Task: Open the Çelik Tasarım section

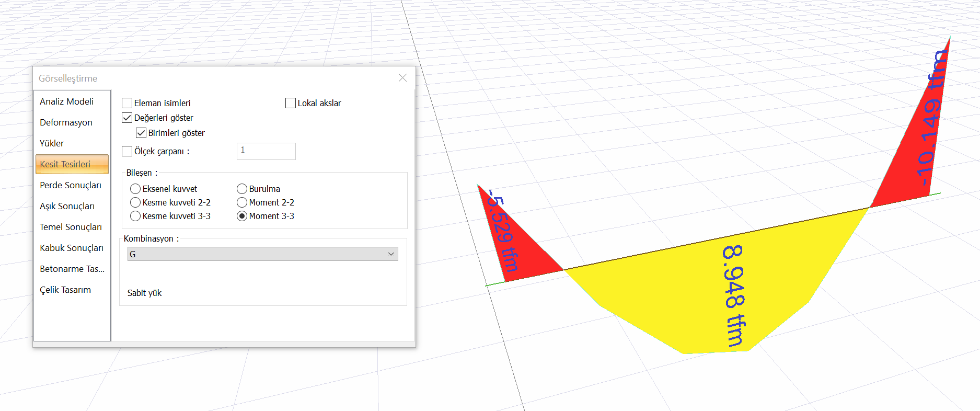Action: tap(65, 290)
